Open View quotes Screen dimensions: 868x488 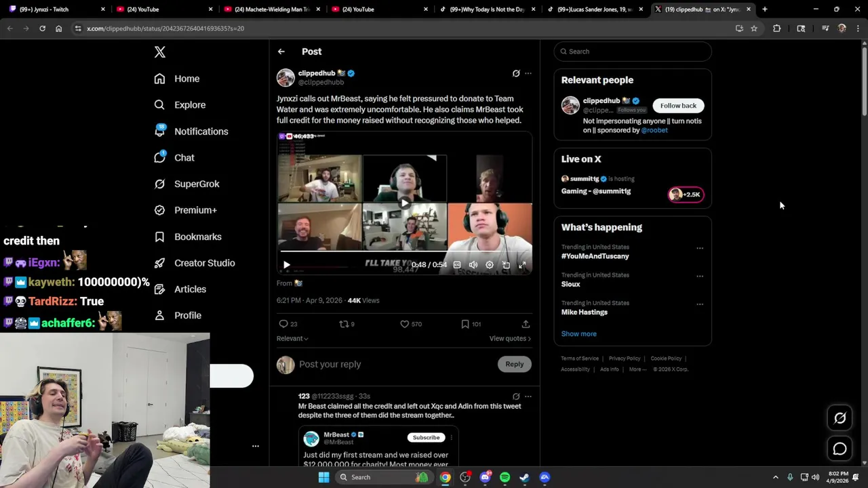click(x=510, y=338)
